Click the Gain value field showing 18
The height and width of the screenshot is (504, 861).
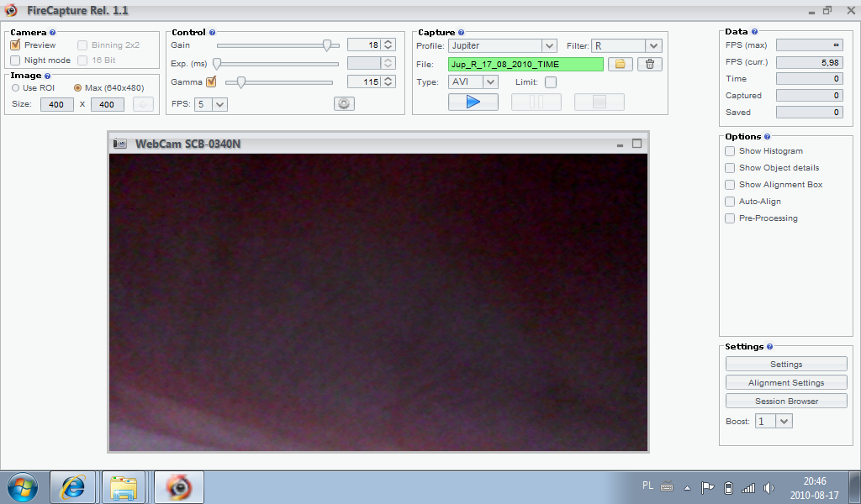pos(365,45)
